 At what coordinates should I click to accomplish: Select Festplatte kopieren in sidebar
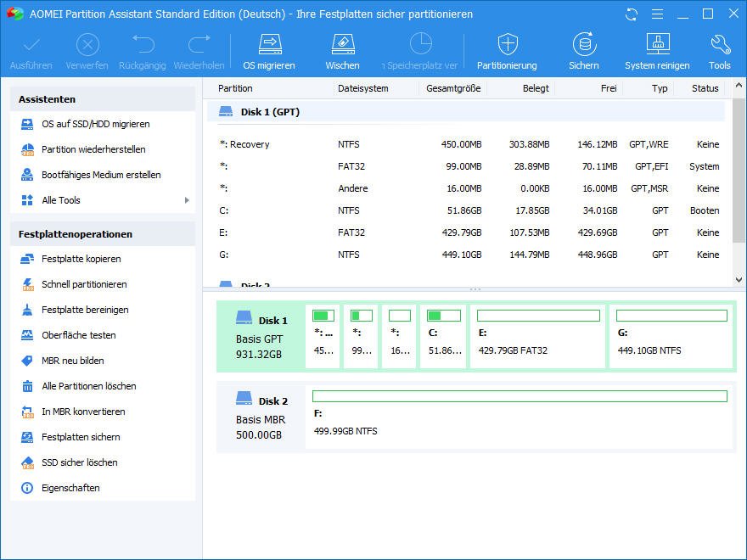81,259
